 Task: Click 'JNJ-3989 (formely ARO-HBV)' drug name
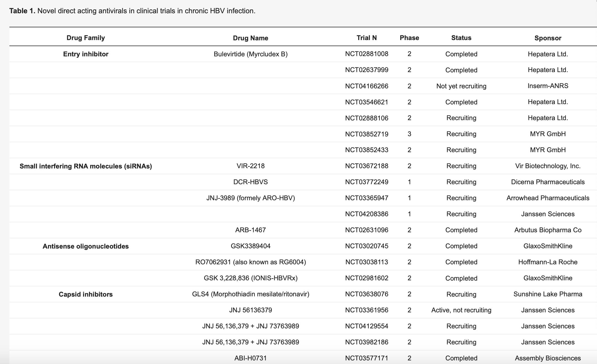[x=250, y=198]
